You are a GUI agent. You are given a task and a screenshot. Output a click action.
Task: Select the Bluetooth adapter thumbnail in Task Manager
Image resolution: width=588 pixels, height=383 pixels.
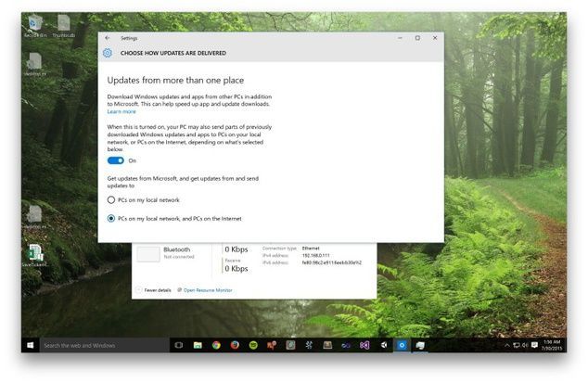pos(148,254)
